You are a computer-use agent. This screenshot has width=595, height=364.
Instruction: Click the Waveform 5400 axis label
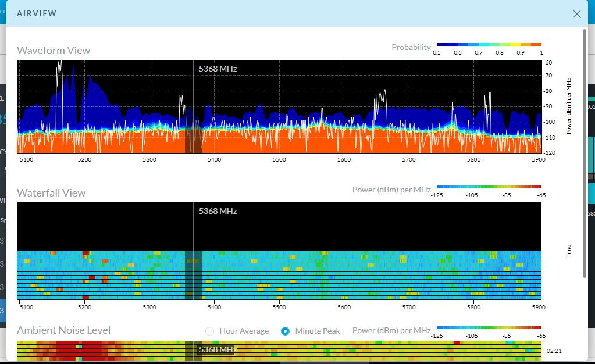215,159
